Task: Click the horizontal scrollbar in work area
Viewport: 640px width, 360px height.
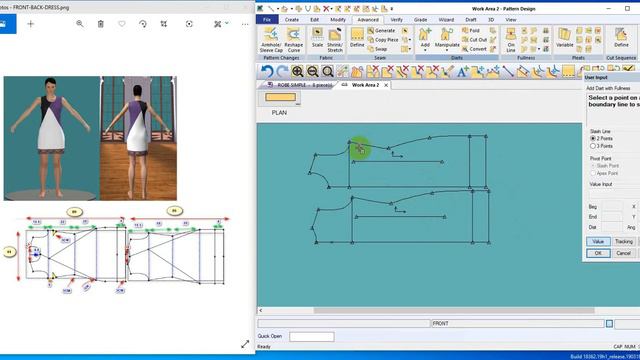Action: click(454, 311)
